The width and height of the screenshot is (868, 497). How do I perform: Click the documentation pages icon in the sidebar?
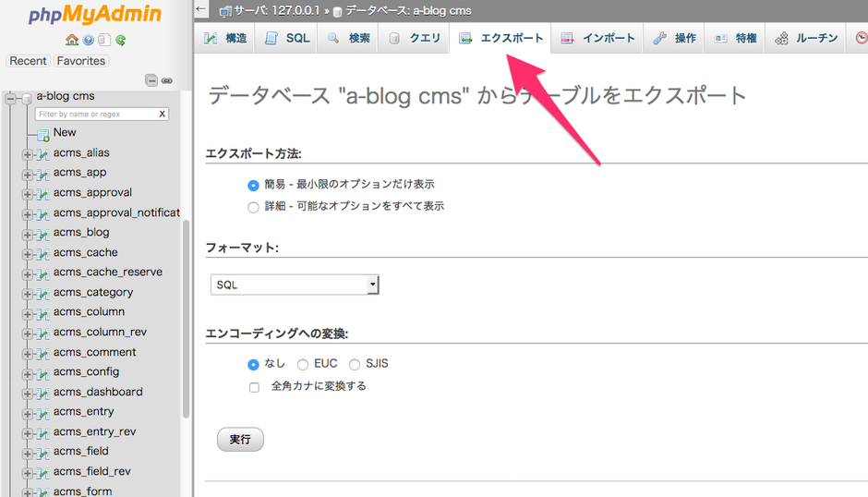point(104,41)
